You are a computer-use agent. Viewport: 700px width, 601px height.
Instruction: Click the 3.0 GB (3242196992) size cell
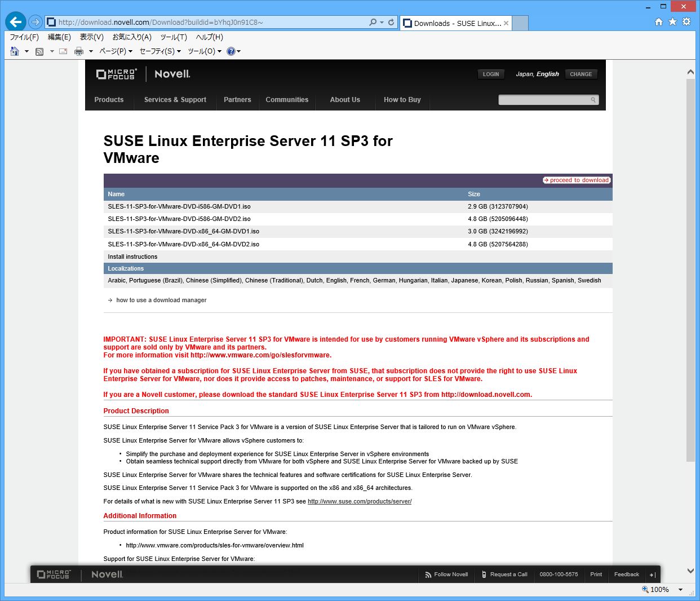pos(498,231)
